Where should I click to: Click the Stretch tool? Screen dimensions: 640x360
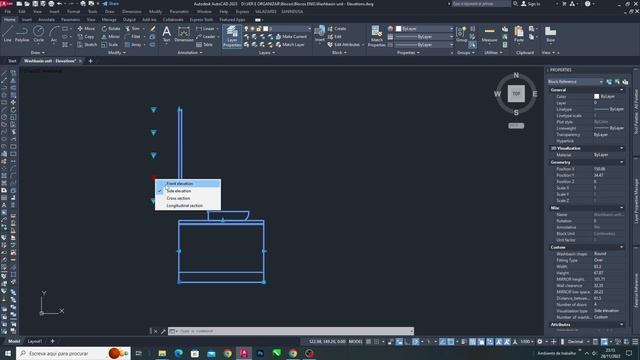(87, 44)
